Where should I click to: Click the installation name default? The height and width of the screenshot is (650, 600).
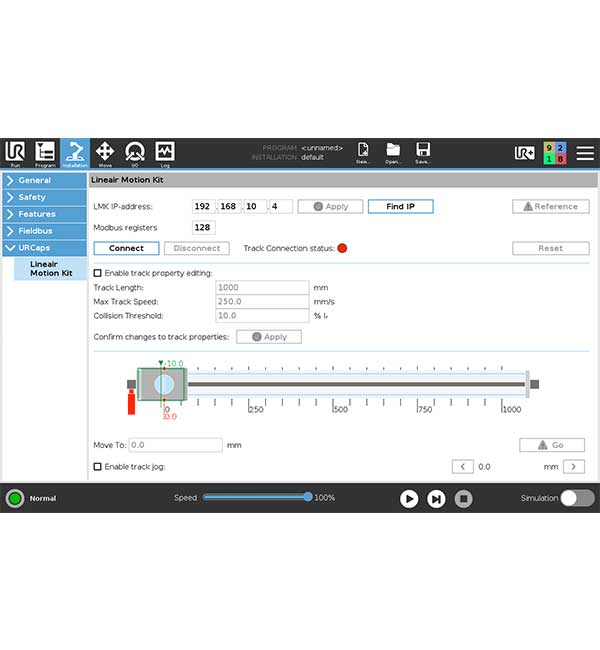coord(312,158)
